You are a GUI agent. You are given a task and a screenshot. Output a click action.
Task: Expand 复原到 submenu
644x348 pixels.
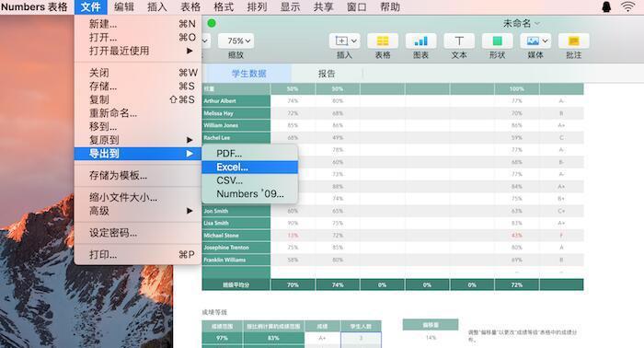tap(138, 140)
